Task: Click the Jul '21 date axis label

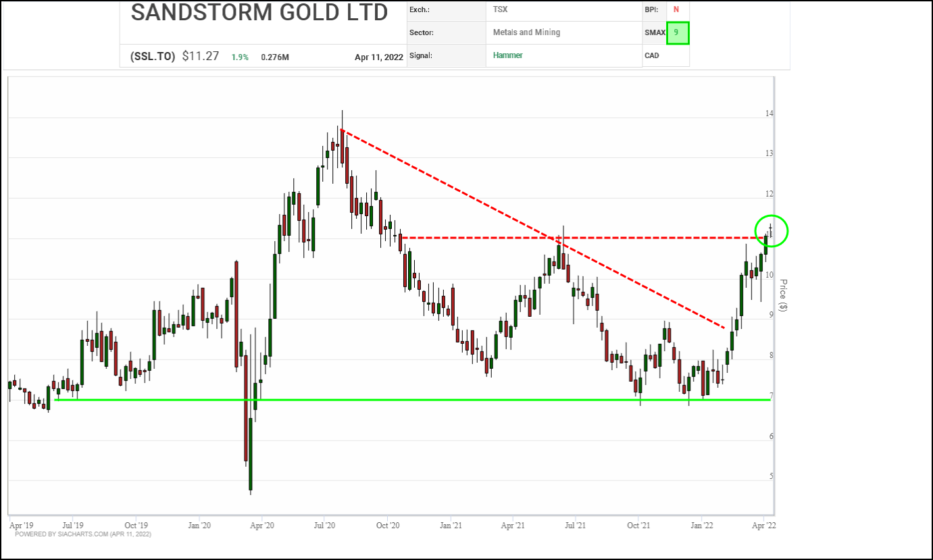Action: pos(575,525)
